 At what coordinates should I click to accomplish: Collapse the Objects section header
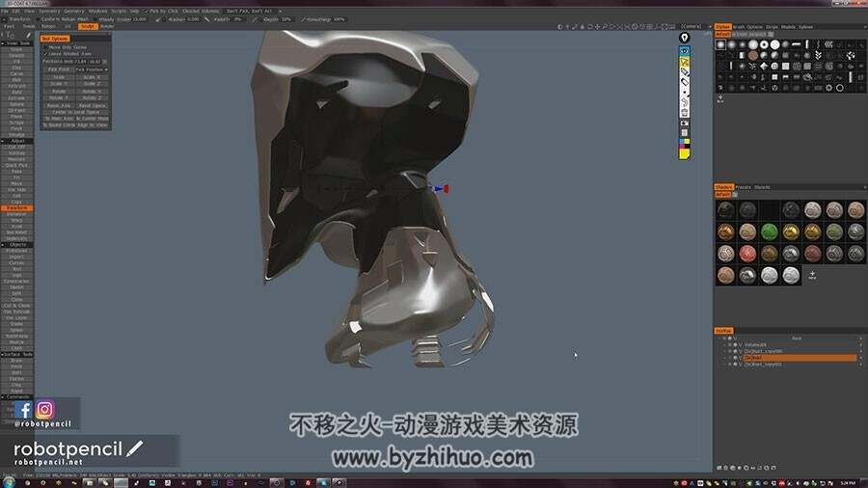pos(16,245)
